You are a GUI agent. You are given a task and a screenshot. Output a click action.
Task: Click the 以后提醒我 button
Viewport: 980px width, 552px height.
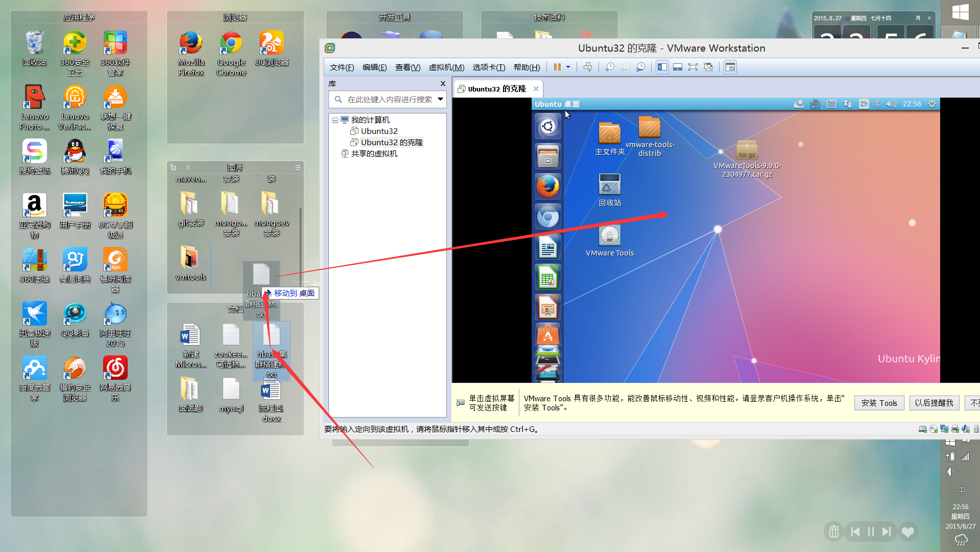934,403
